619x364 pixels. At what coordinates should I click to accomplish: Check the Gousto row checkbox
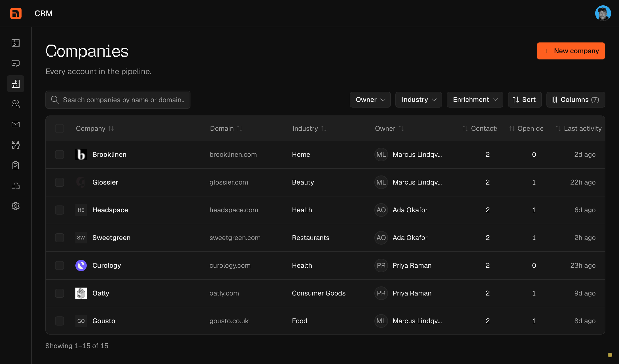(60, 321)
